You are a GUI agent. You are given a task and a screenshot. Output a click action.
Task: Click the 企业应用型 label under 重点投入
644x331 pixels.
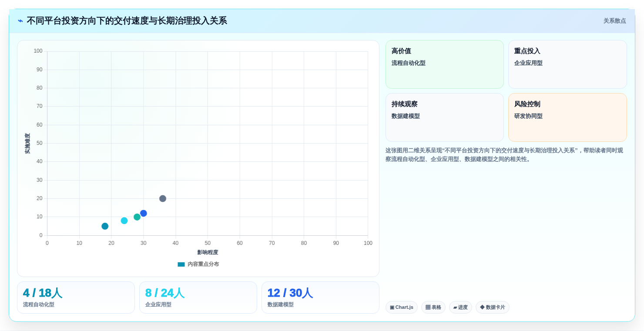point(528,63)
